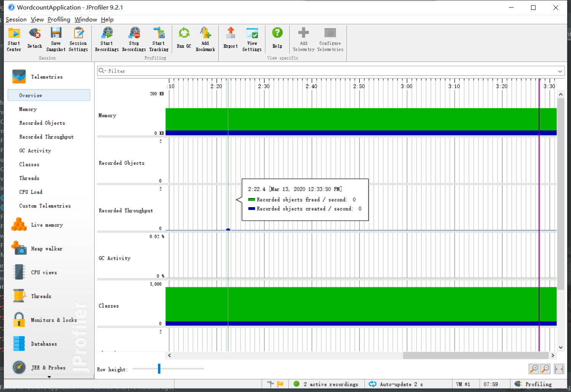Viewport: 571px width, 392px height.
Task: Open the Session menu
Action: tap(16, 19)
